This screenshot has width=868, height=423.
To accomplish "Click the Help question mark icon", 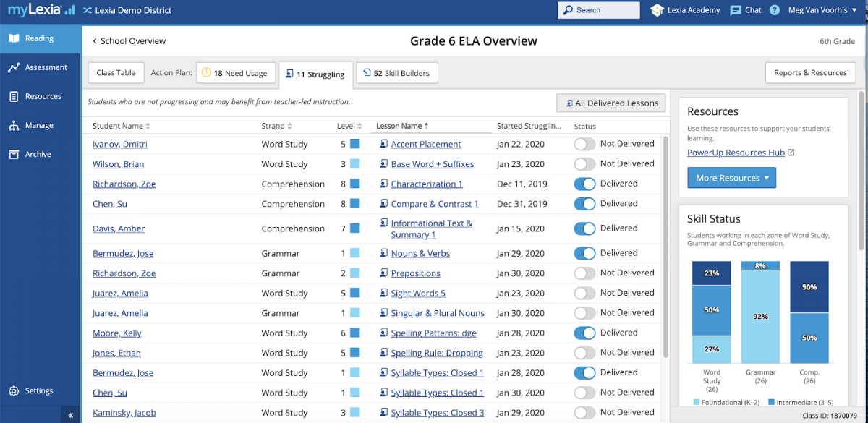I will pyautogui.click(x=775, y=10).
